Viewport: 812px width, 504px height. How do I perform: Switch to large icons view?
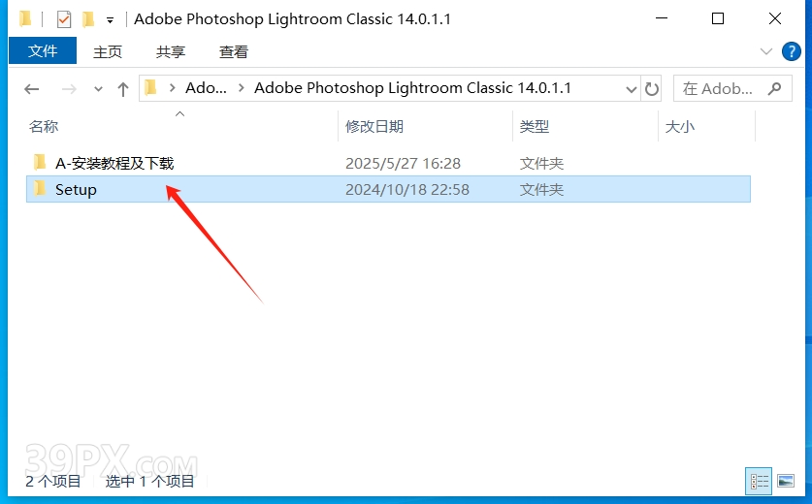click(x=786, y=481)
